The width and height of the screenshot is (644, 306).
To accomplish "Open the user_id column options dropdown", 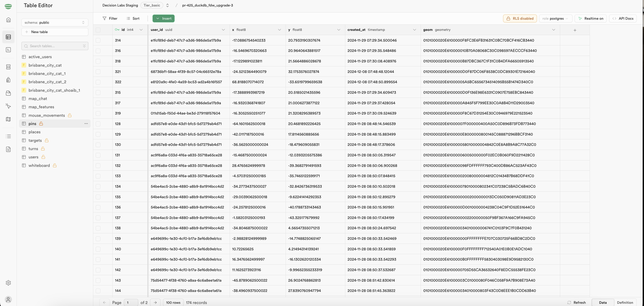I will click(x=223, y=30).
